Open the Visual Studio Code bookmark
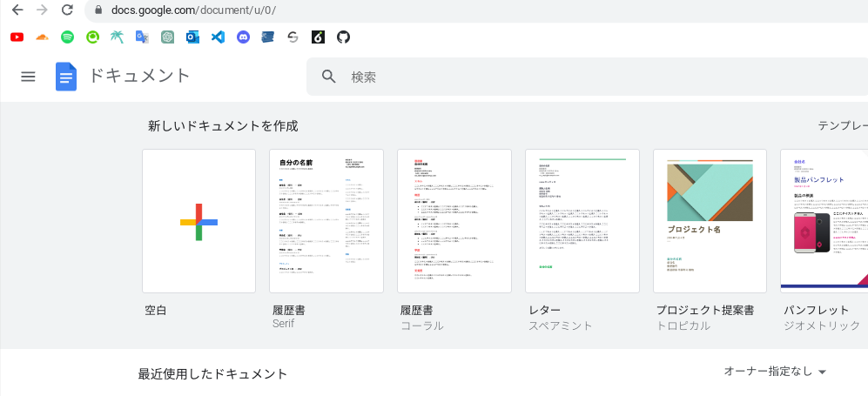This screenshot has height=396, width=868. tap(218, 37)
